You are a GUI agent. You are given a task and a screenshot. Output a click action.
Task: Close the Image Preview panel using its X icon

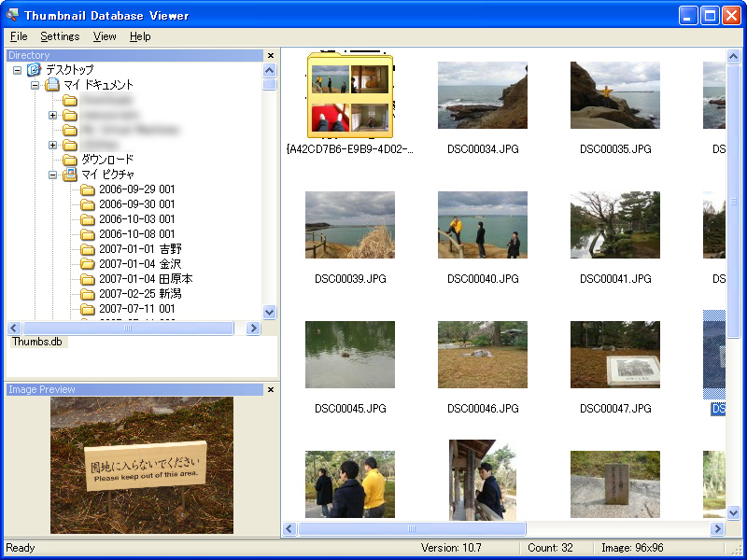[x=270, y=389]
